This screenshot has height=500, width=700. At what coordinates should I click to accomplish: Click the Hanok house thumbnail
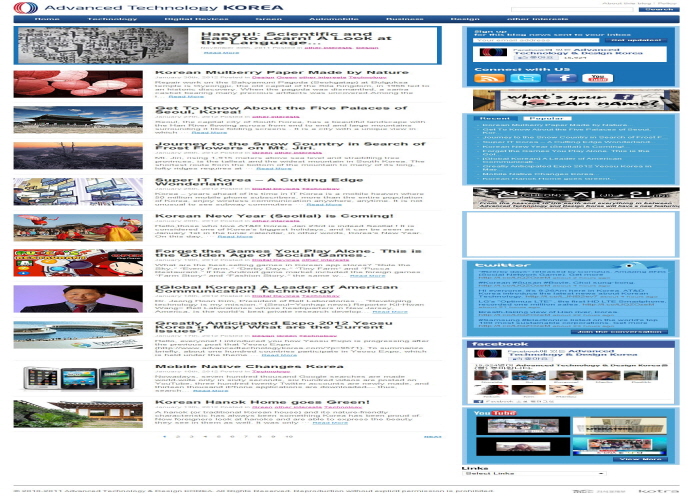(x=78, y=414)
